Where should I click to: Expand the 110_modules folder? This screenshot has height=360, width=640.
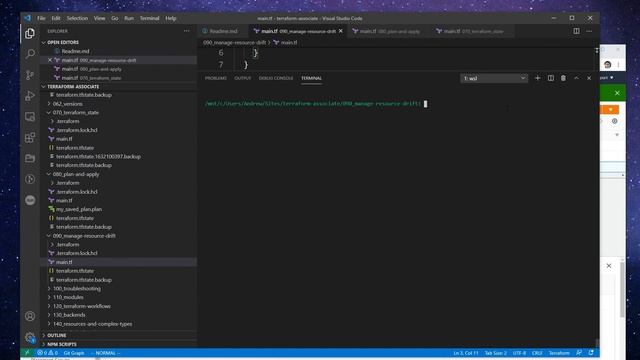(x=68, y=297)
